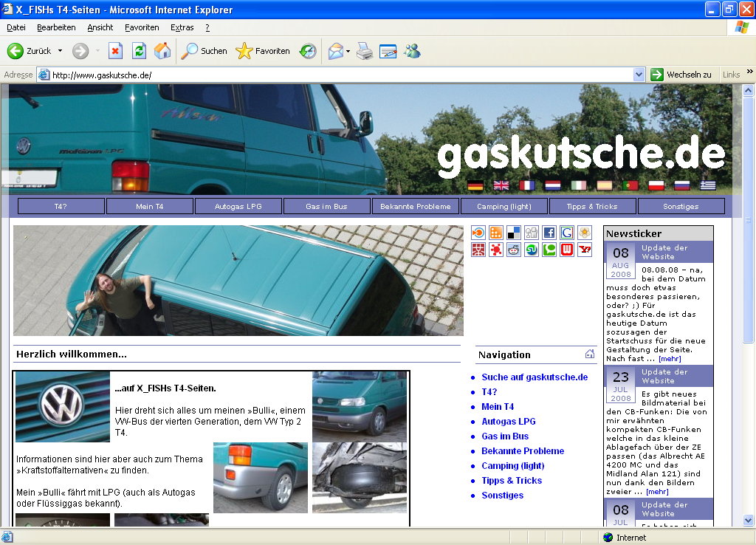Share the page on Technorati
This screenshot has height=545, width=756.
pos(549,250)
